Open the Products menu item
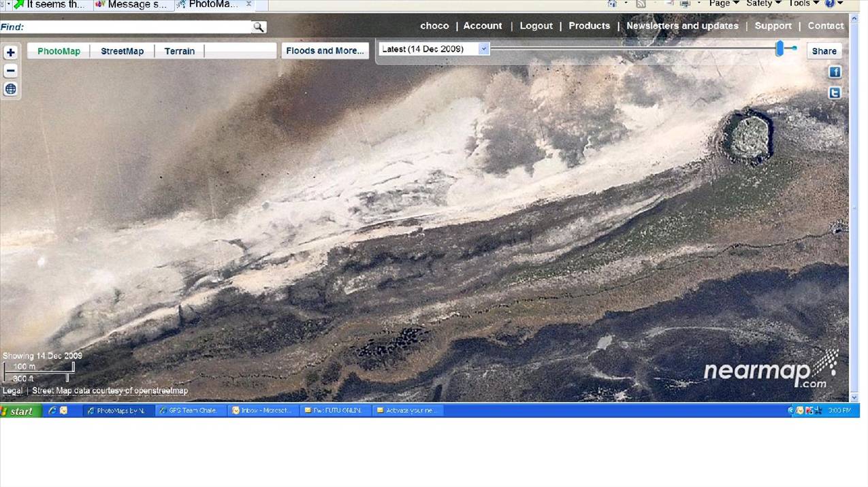The width and height of the screenshot is (868, 487). click(x=589, y=26)
